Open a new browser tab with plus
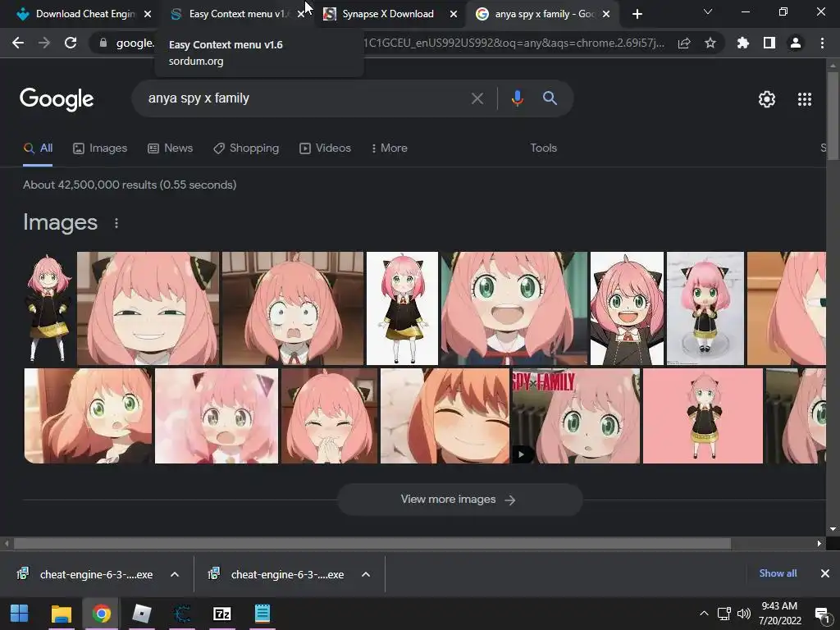840x630 pixels. (x=637, y=14)
